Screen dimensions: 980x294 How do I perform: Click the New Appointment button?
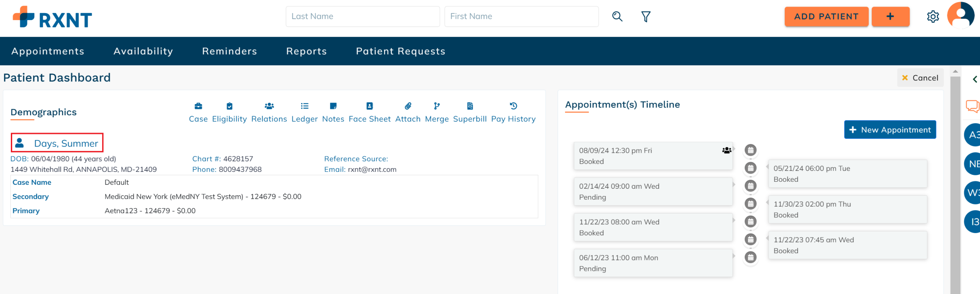pyautogui.click(x=890, y=130)
